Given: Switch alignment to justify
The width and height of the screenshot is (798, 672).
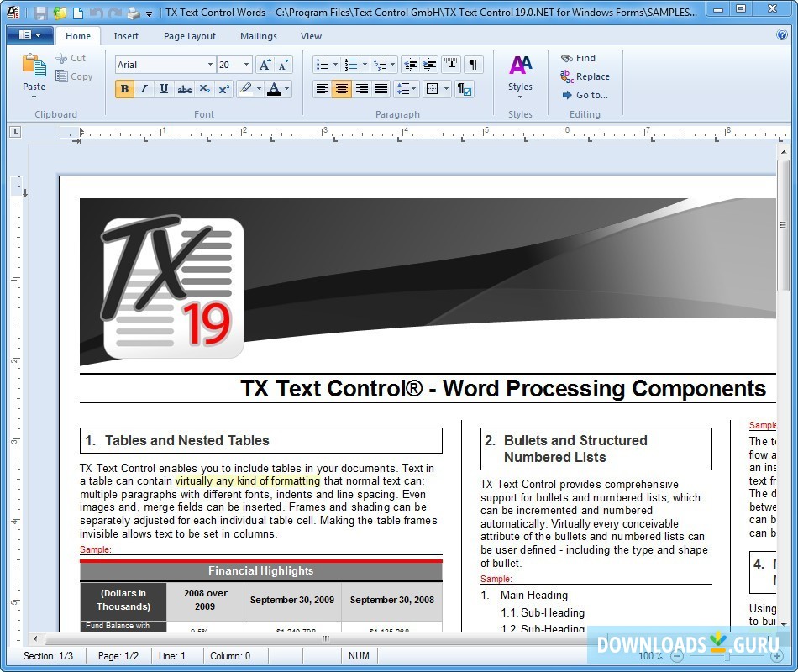Looking at the screenshot, I should [383, 88].
